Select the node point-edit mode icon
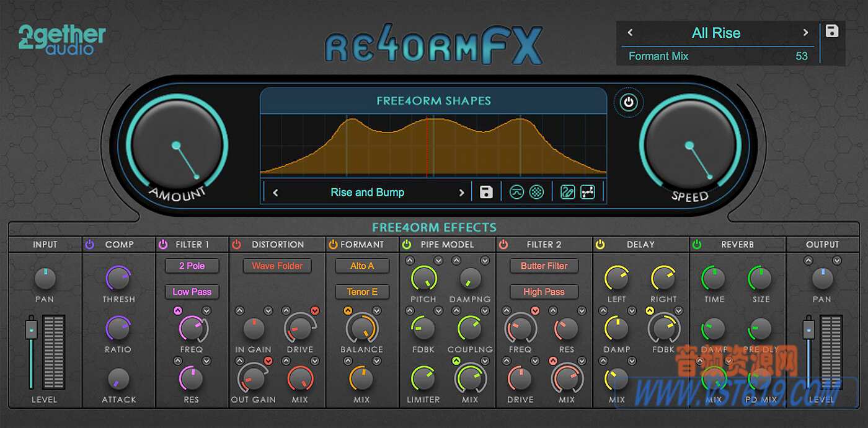868x428 pixels. [x=587, y=191]
